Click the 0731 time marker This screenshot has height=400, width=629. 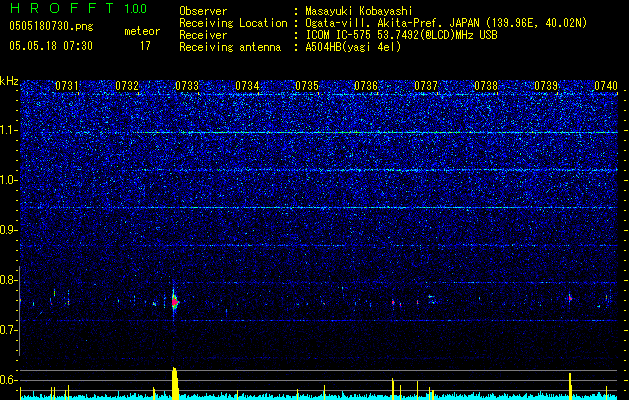click(x=67, y=85)
